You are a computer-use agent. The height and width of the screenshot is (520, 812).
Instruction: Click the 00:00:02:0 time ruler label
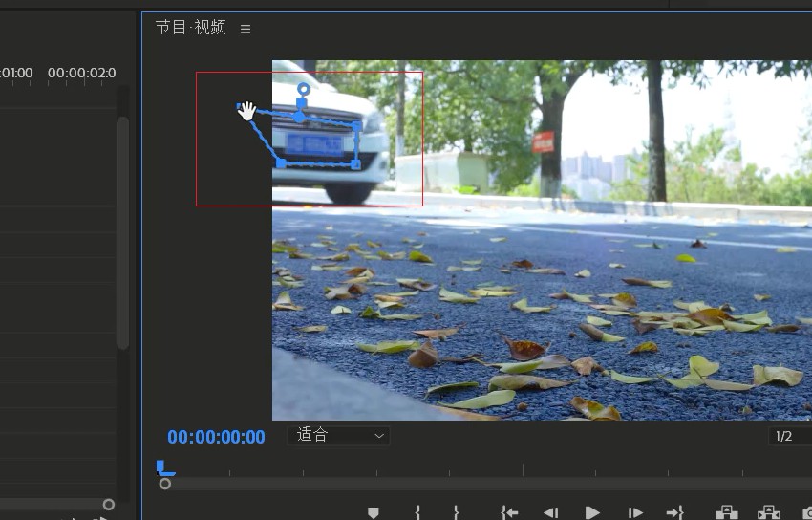(82, 73)
